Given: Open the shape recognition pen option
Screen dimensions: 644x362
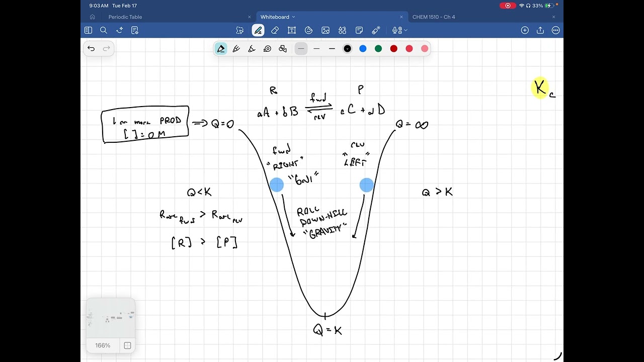Looking at the screenshot, I should point(283,49).
